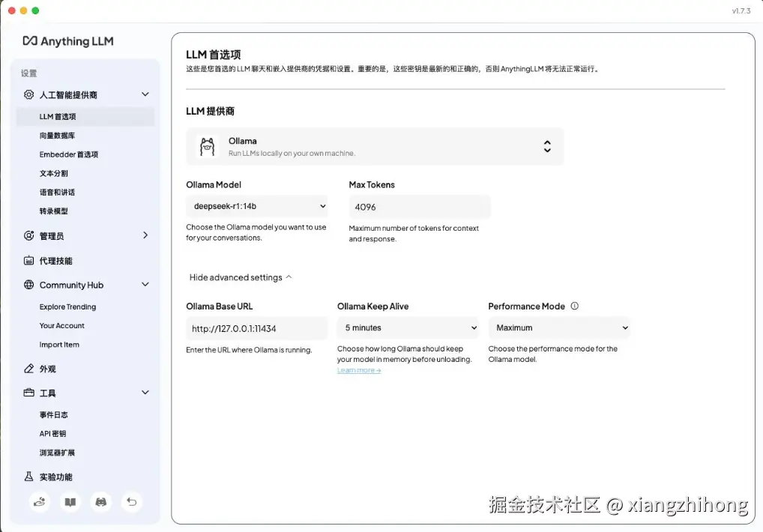
Task: Click the Max Tokens label
Action: tap(372, 185)
